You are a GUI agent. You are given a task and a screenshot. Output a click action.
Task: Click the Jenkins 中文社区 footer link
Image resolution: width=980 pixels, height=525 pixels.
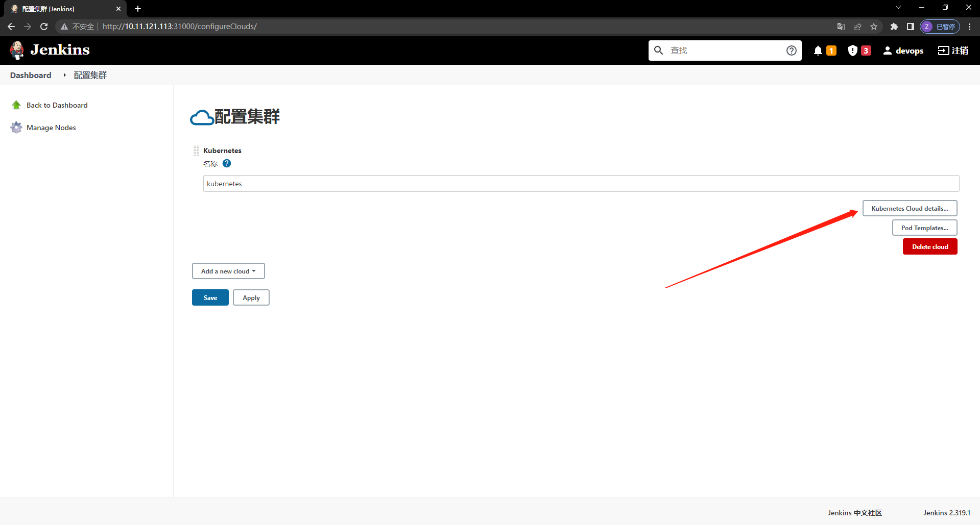[x=855, y=513]
